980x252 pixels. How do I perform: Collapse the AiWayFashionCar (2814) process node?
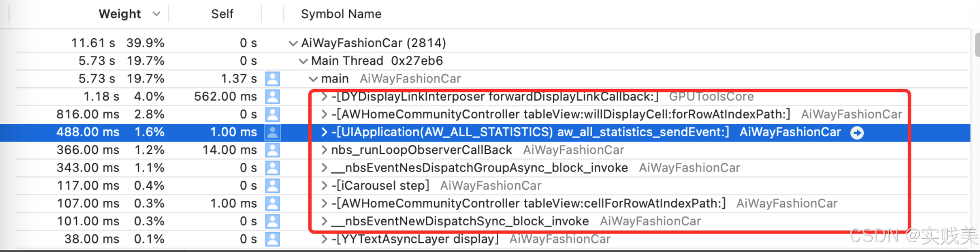pos(292,43)
